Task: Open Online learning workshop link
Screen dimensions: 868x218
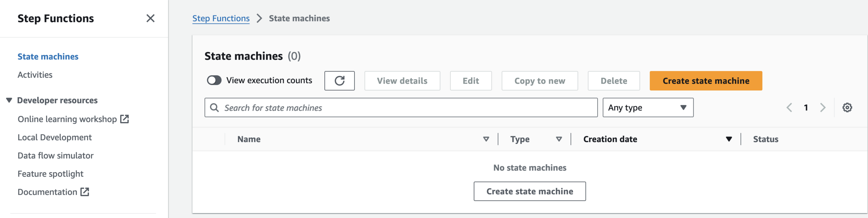Action: pyautogui.click(x=67, y=119)
